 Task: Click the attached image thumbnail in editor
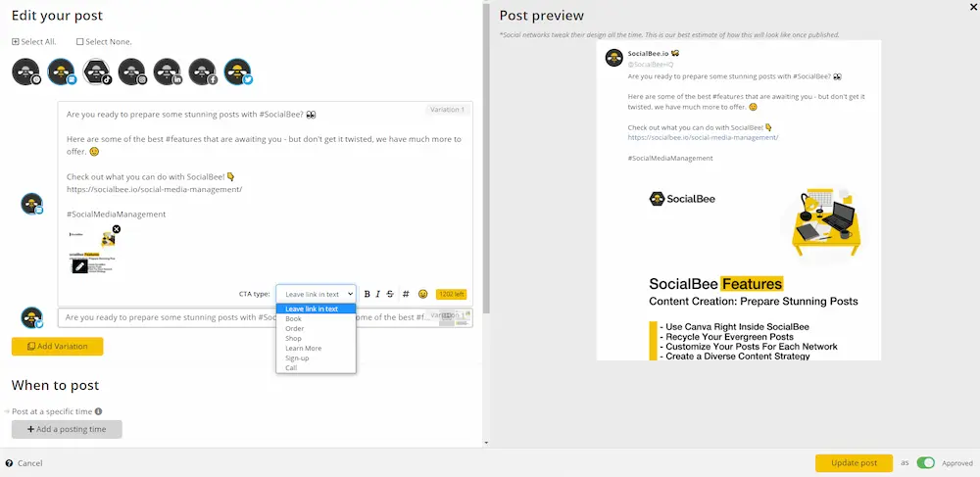(93, 251)
